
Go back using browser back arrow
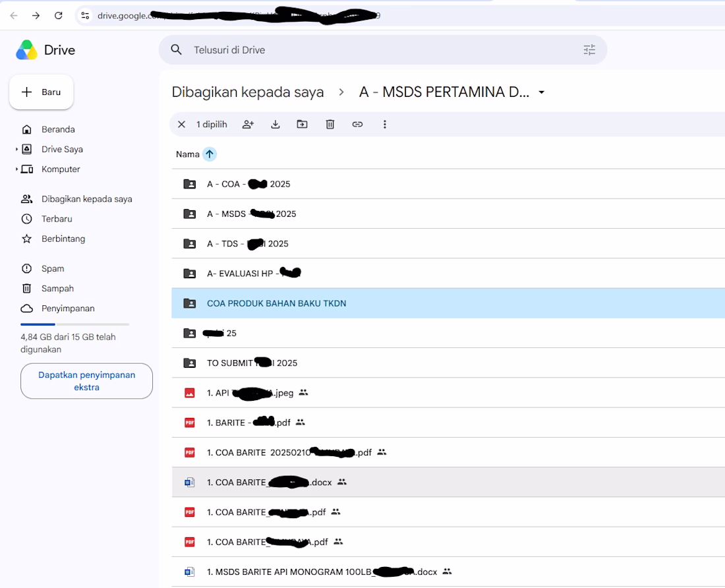14,16
